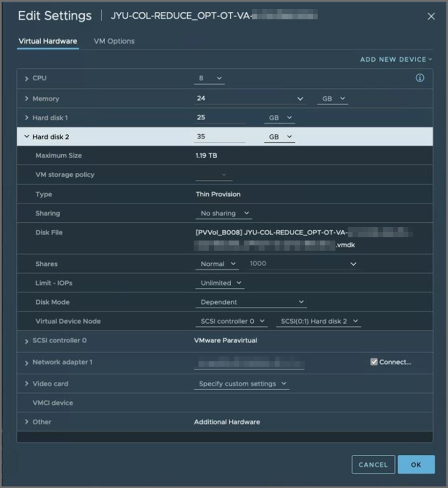Expand the Network adapter 1 section
This screenshot has width=448, height=488.
pyautogui.click(x=26, y=362)
